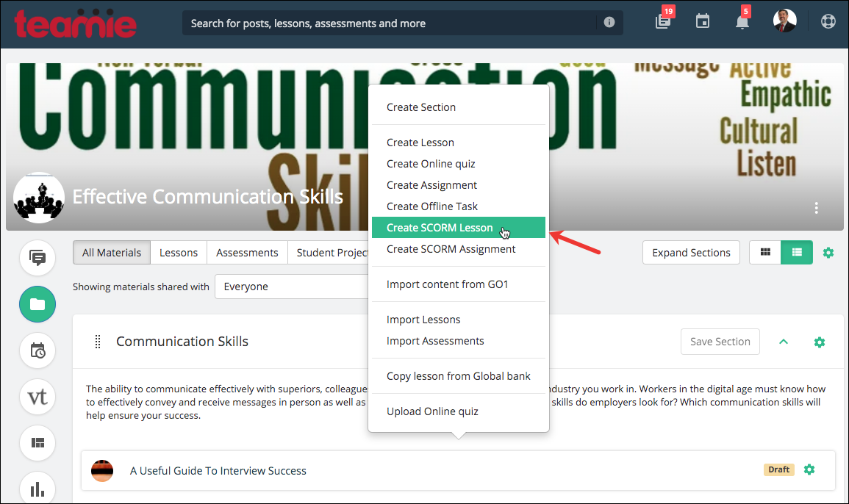Focus the search posts and lessons field
The image size is (849, 504).
click(402, 23)
